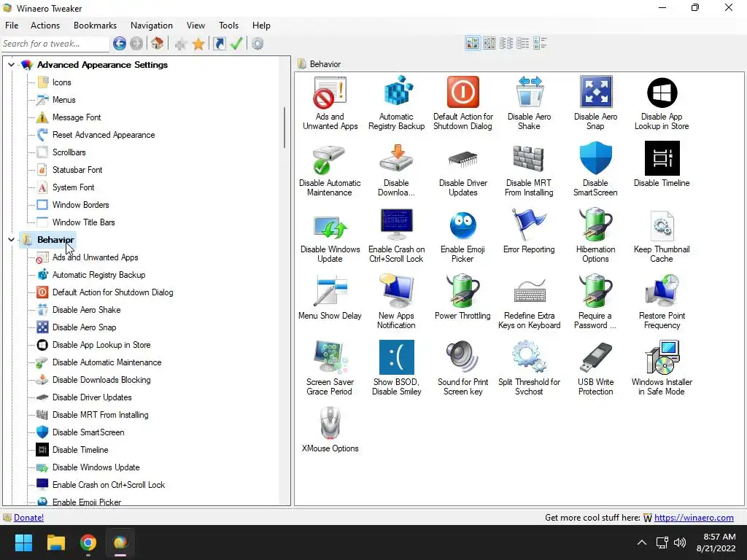Select Disable Aero Snap tile
Viewport: 747px width, 560px height.
pyautogui.click(x=595, y=103)
